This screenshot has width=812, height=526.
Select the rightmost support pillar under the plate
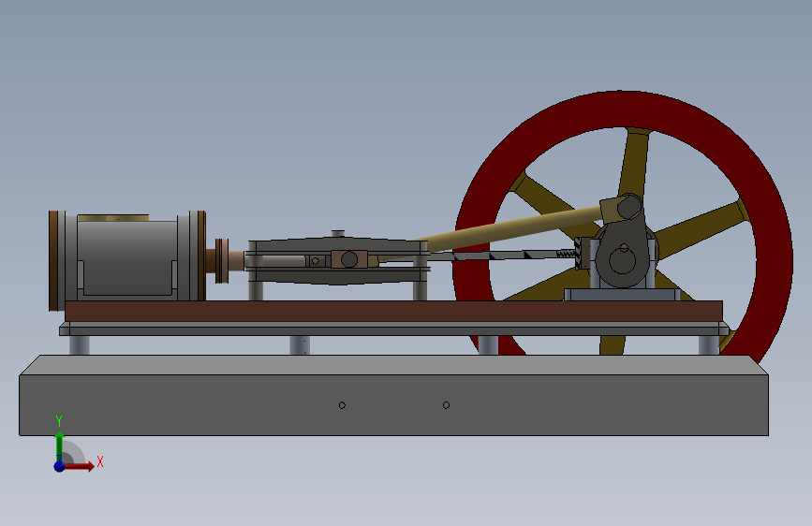click(708, 344)
